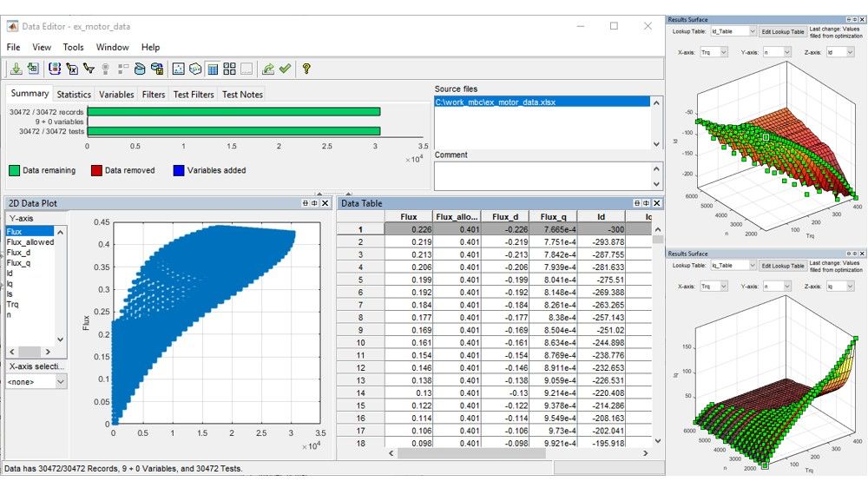Click Edit Lookup Table for Iq_Table
Viewport: 868px width, 488px height.
click(783, 266)
